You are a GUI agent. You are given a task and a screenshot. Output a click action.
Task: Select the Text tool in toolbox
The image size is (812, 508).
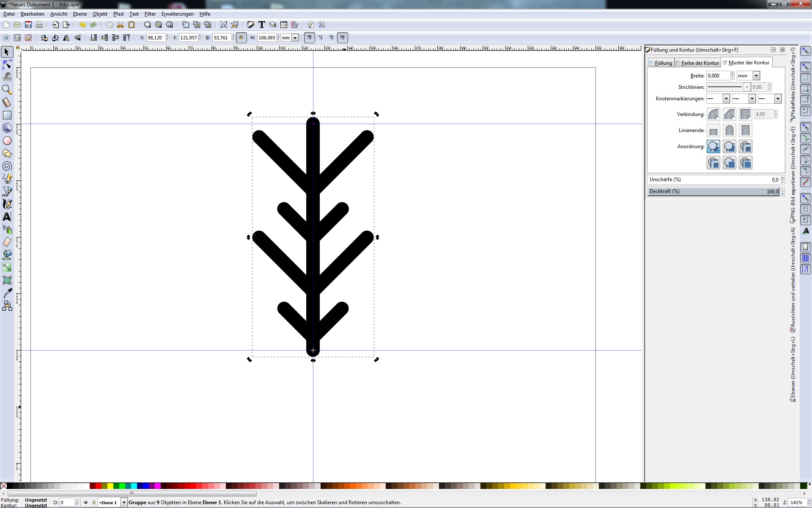(x=7, y=217)
